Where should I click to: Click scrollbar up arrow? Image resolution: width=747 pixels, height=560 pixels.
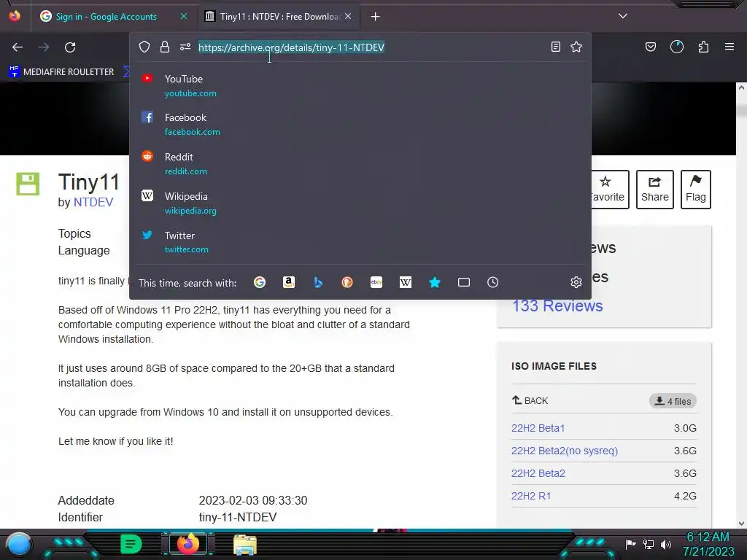[x=741, y=87]
